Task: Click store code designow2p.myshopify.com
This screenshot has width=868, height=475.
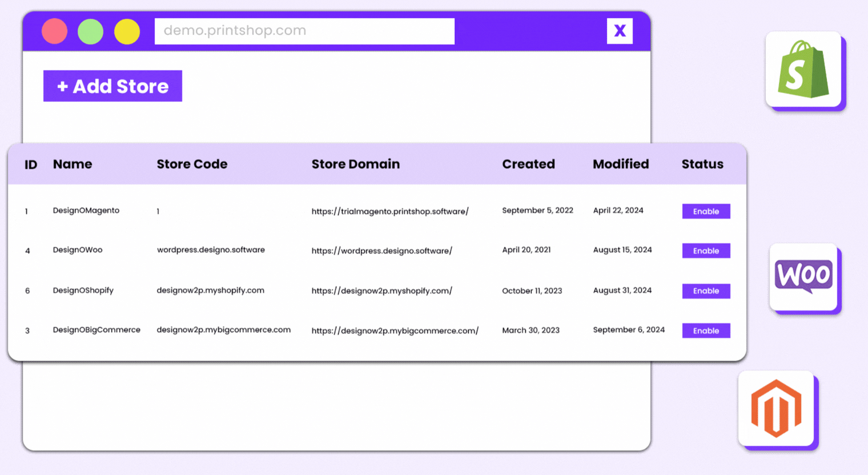Action: (211, 291)
